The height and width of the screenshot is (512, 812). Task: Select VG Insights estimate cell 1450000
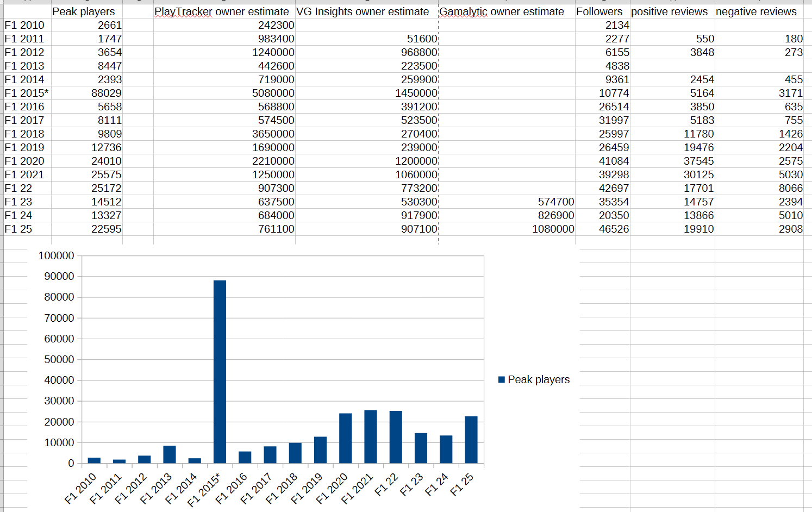point(367,93)
